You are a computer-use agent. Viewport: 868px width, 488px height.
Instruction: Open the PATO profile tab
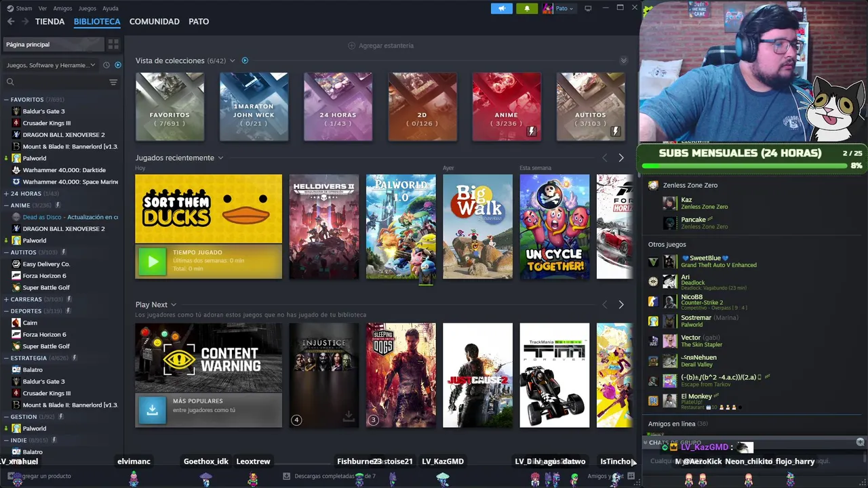(x=199, y=22)
